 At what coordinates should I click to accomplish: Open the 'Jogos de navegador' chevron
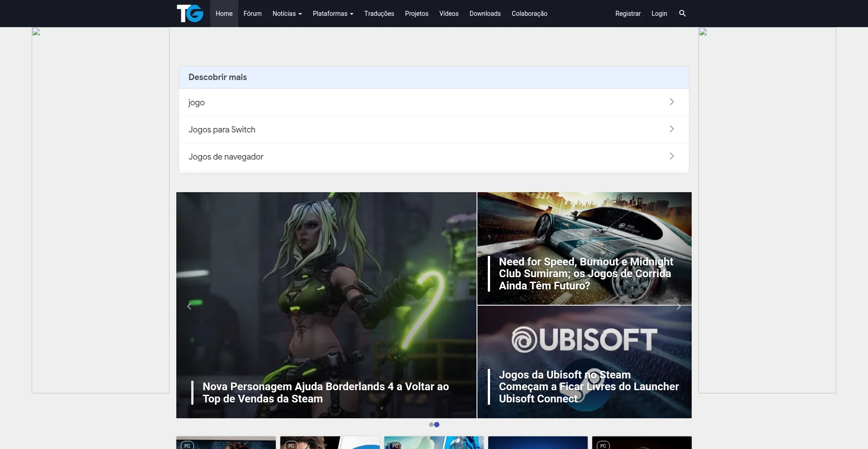click(672, 156)
